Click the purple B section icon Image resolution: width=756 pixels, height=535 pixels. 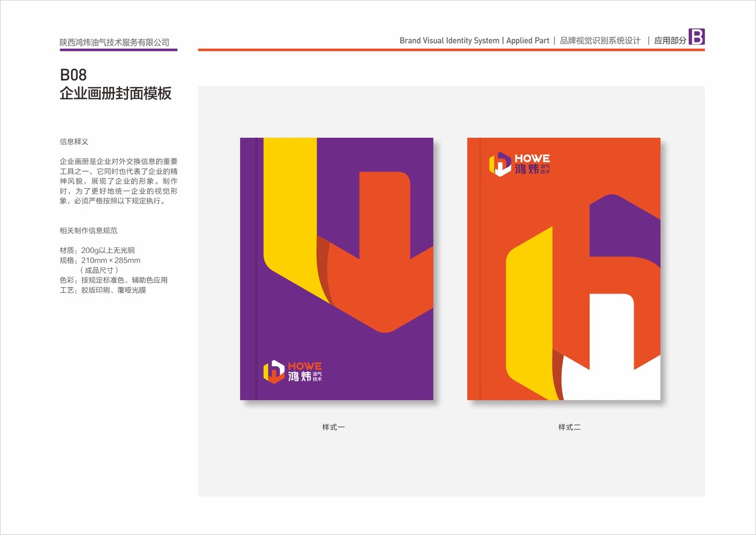696,37
